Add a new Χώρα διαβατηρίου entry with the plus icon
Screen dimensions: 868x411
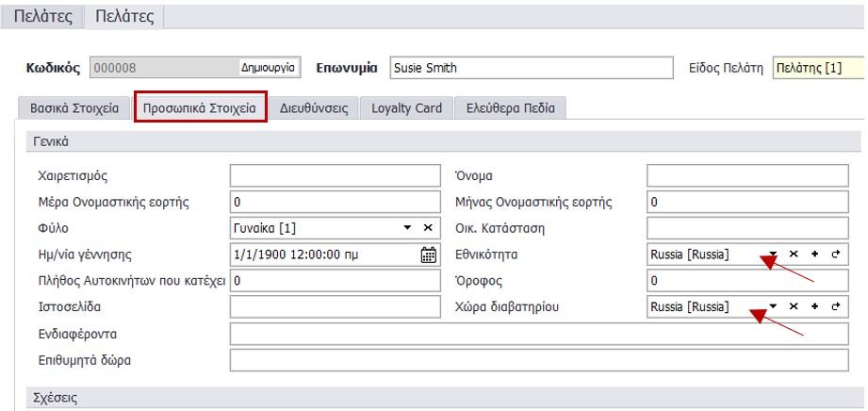click(813, 307)
